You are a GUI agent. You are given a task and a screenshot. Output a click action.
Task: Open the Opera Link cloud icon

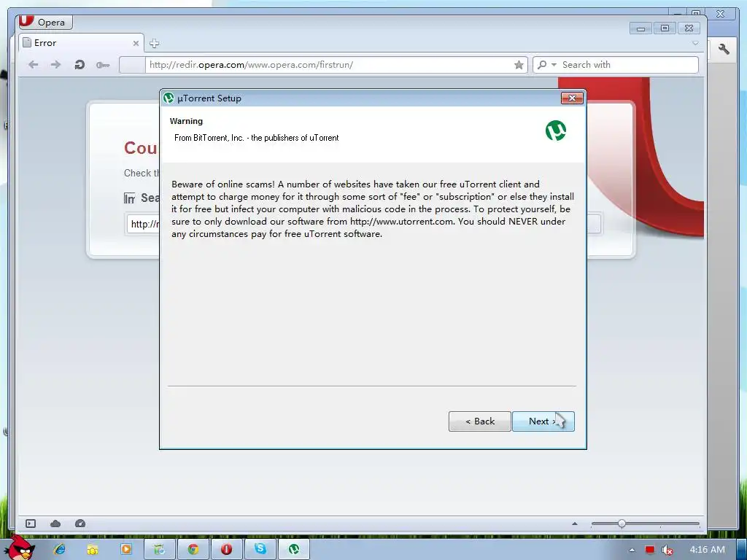point(55,524)
